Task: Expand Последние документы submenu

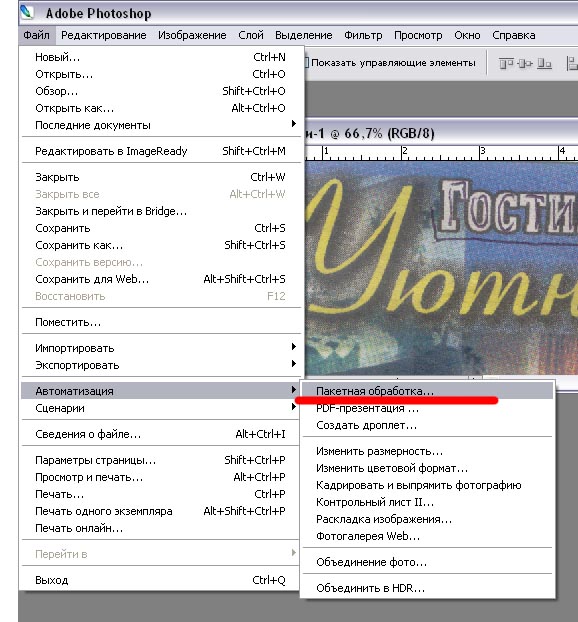Action: coord(161,125)
